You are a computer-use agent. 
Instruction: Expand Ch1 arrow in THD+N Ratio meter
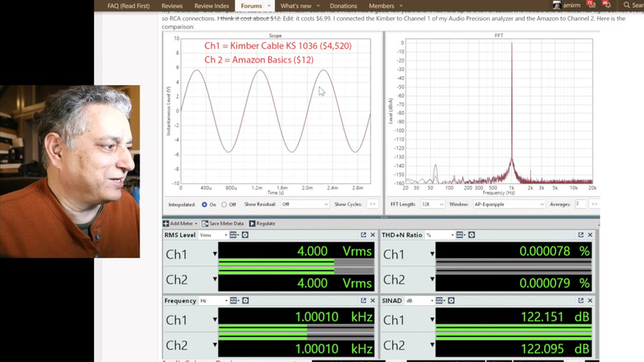click(432, 255)
